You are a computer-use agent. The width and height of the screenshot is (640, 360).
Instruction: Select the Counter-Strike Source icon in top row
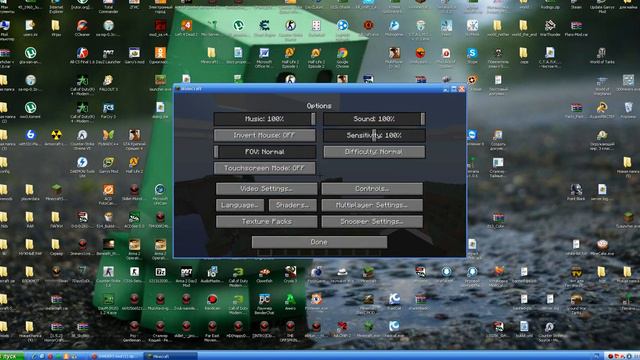[x=290, y=29]
